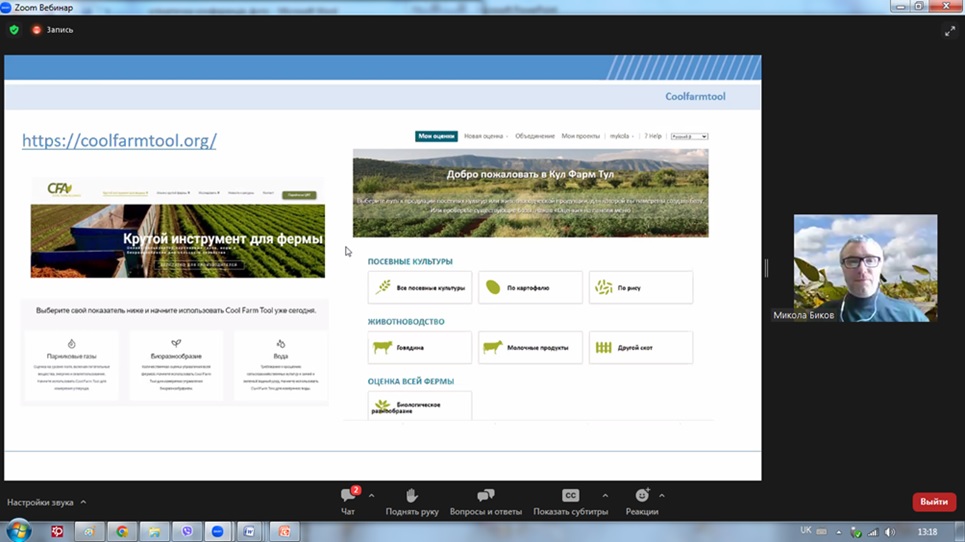
Task: Select Все посевные культуры card
Action: 420,287
